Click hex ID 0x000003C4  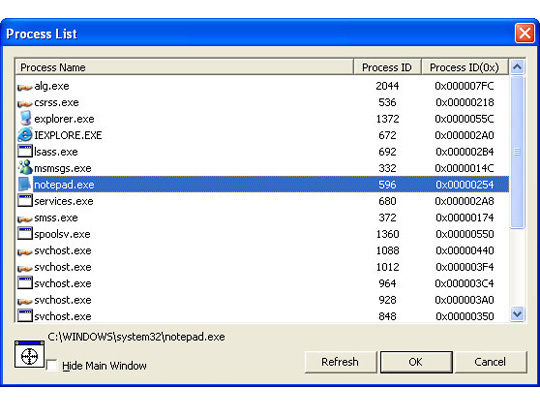[x=465, y=283]
